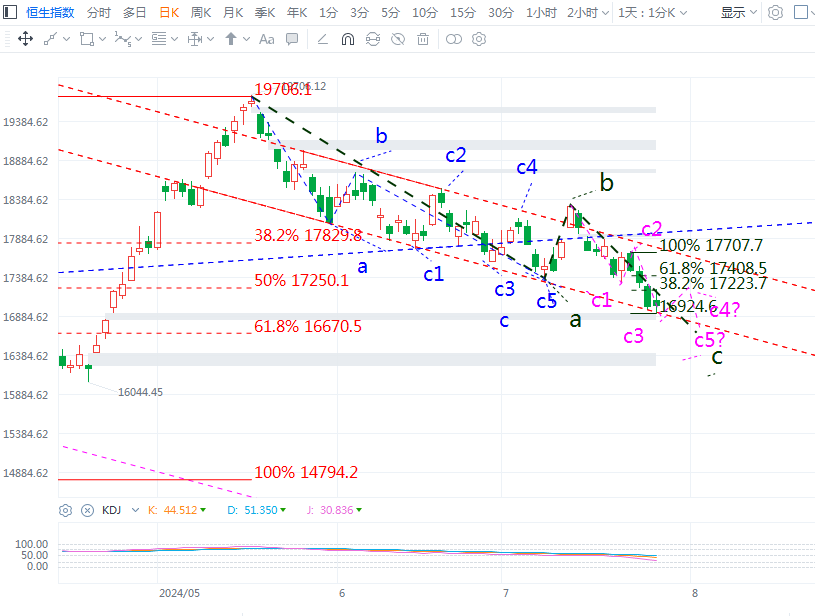This screenshot has height=616, width=815.
Task: Click the 61.8% 16670.5 retracement label
Action: point(308,326)
